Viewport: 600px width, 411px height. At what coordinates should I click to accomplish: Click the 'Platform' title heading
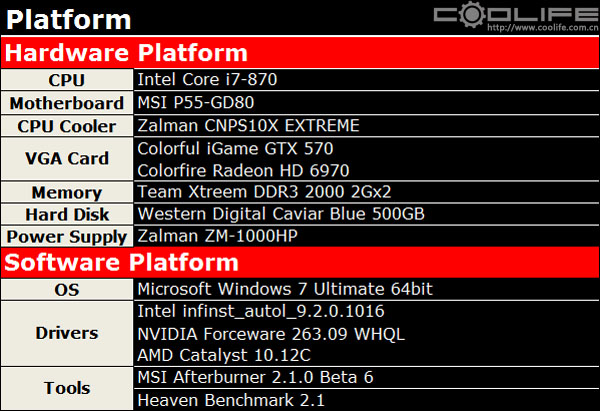pyautogui.click(x=68, y=20)
